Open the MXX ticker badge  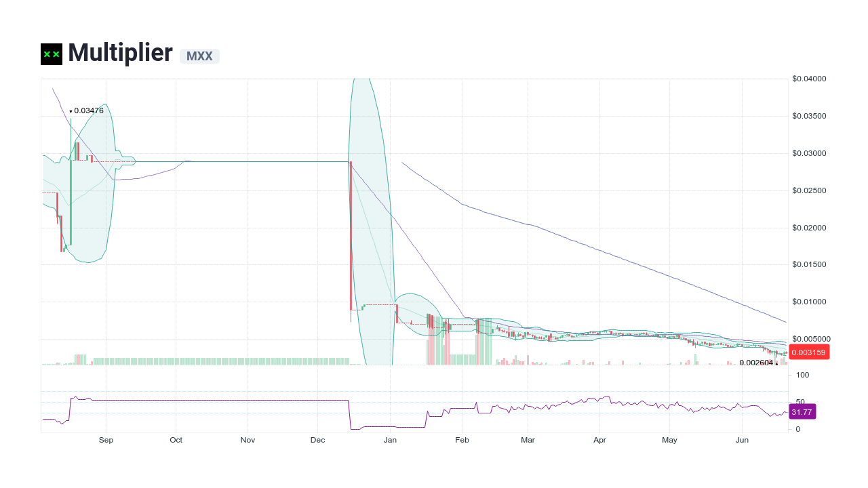tap(199, 57)
